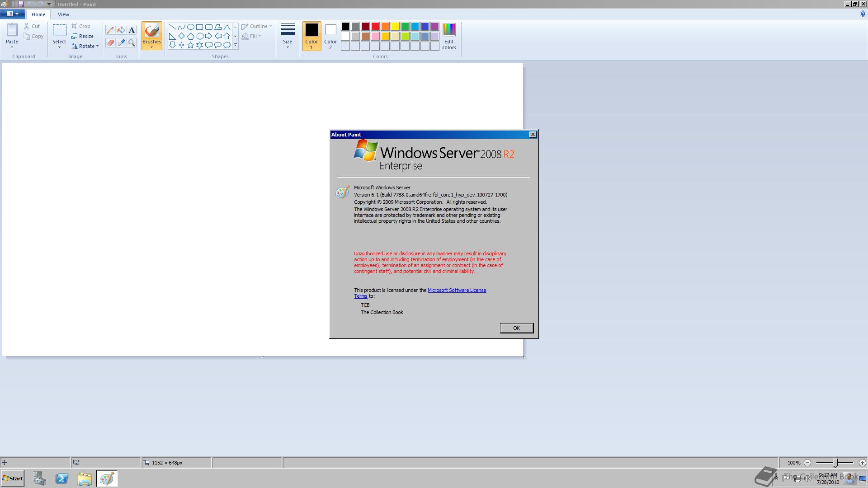Pick the yellow color swatch
The width and height of the screenshot is (868, 488).
pos(395,26)
